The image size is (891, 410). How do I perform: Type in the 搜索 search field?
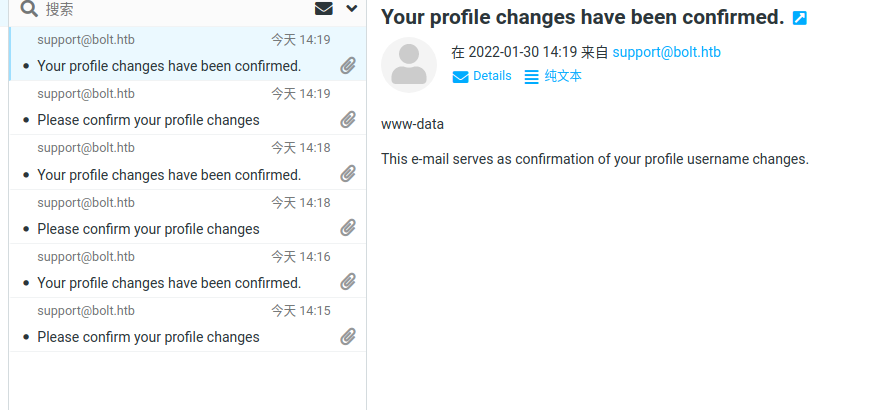tap(170, 10)
